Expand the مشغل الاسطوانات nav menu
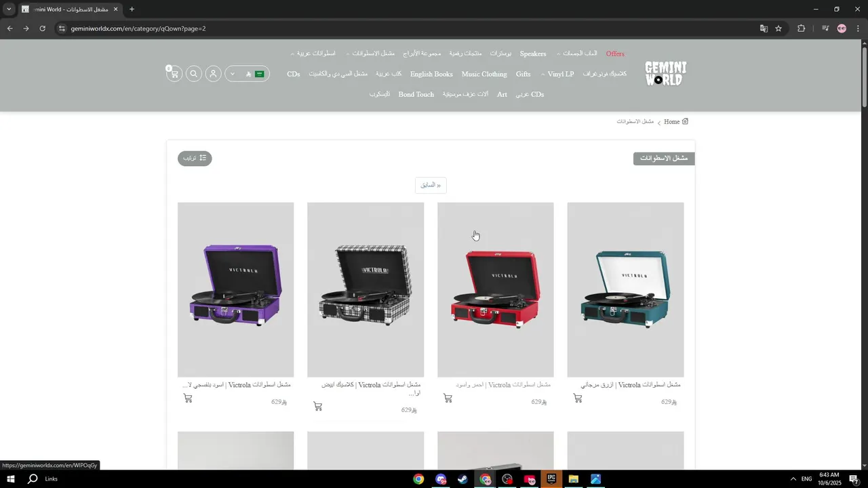The height and width of the screenshot is (488, 868). (370, 54)
